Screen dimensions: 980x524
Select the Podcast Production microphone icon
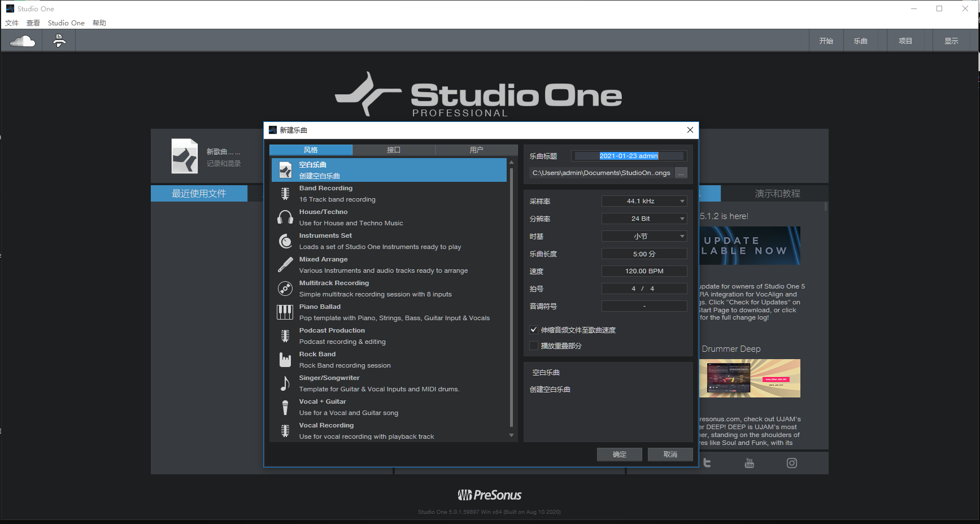point(285,336)
